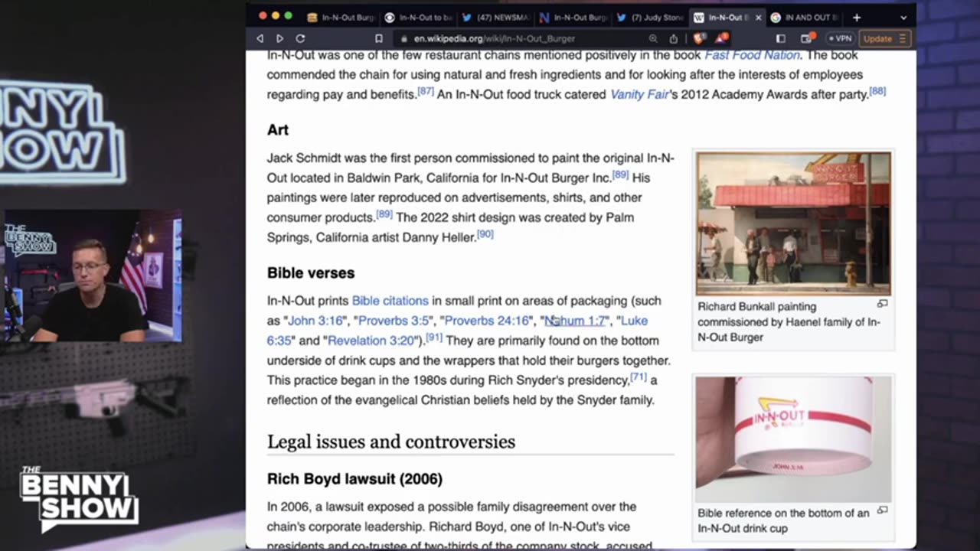Click the lock icon beside the URL
This screenshot has height=551, width=980.
pos(403,38)
